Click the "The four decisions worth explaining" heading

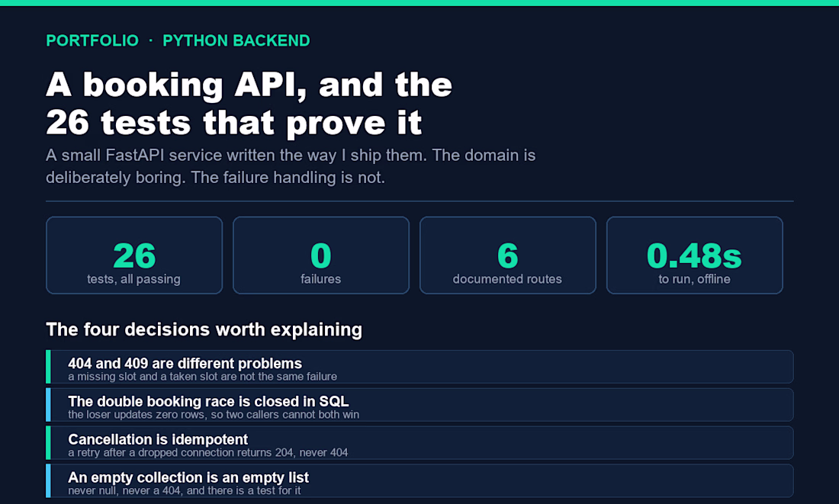(204, 329)
